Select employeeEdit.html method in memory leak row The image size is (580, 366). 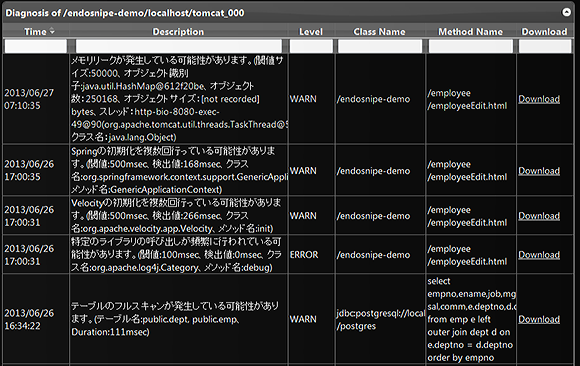click(471, 99)
